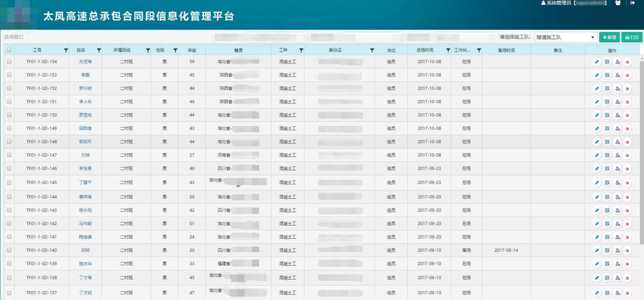Viewport: 644px width, 300px height.
Task: Click remove-person icon for TF01-1-SD-139
Action: coord(617,264)
